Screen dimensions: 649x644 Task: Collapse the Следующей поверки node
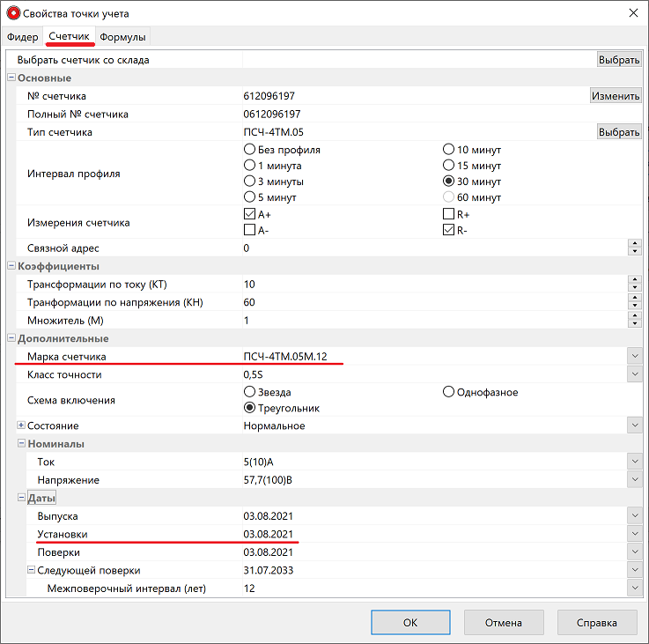coord(31,570)
